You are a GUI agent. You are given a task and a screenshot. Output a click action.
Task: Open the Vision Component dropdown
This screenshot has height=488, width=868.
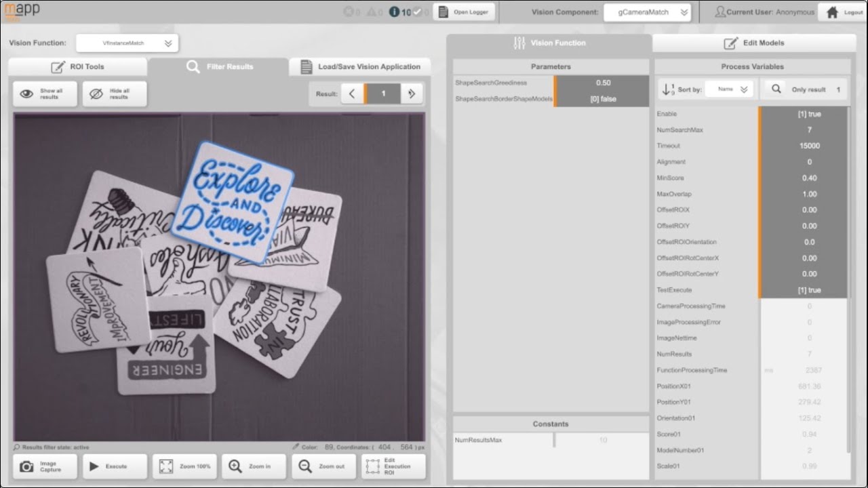coord(646,12)
